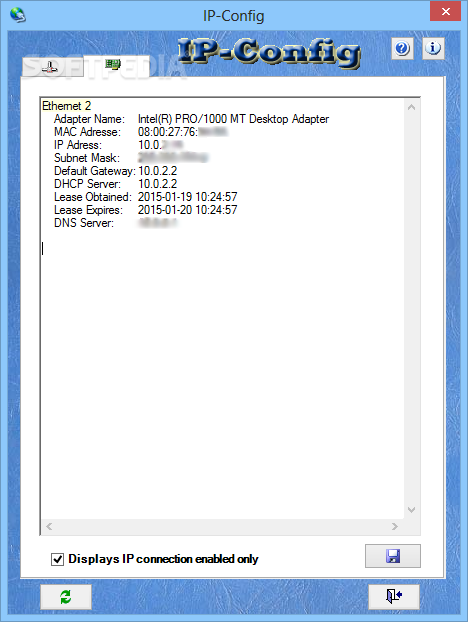Click Lease Expires date 2015-01-20 10:24:57
The image size is (468, 622).
tap(188, 210)
